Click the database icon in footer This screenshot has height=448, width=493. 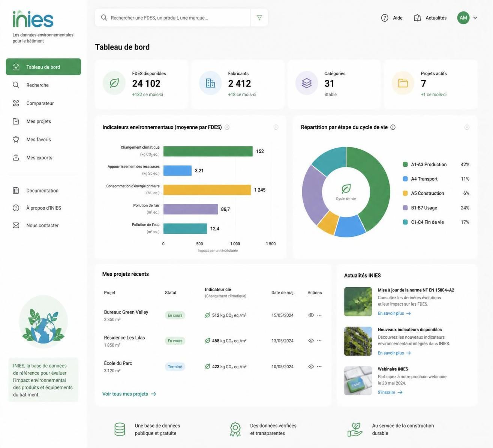point(120,430)
